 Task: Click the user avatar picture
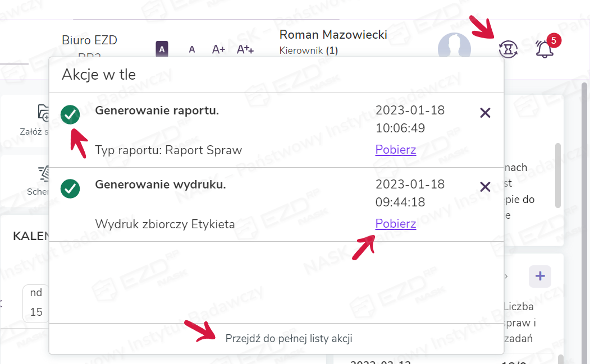[x=454, y=46]
